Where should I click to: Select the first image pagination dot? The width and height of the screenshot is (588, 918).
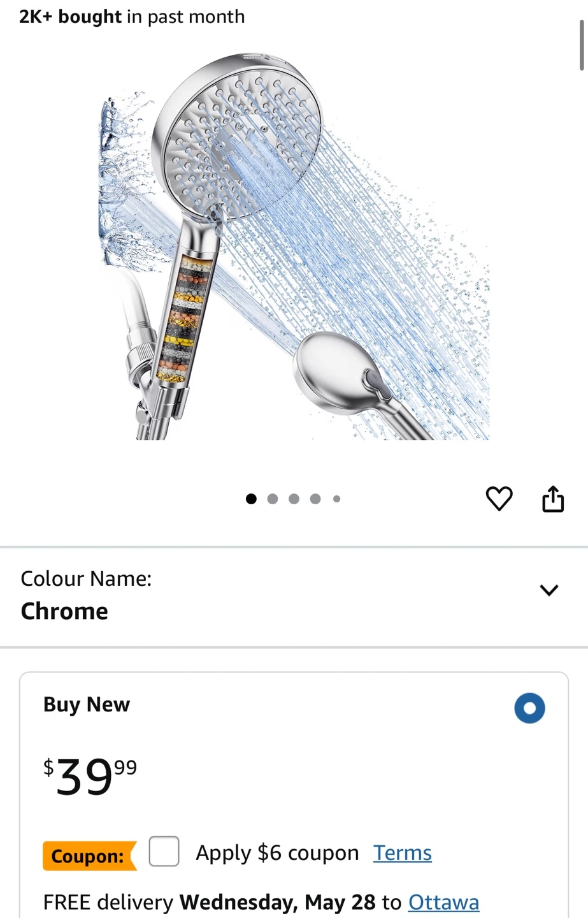251,499
